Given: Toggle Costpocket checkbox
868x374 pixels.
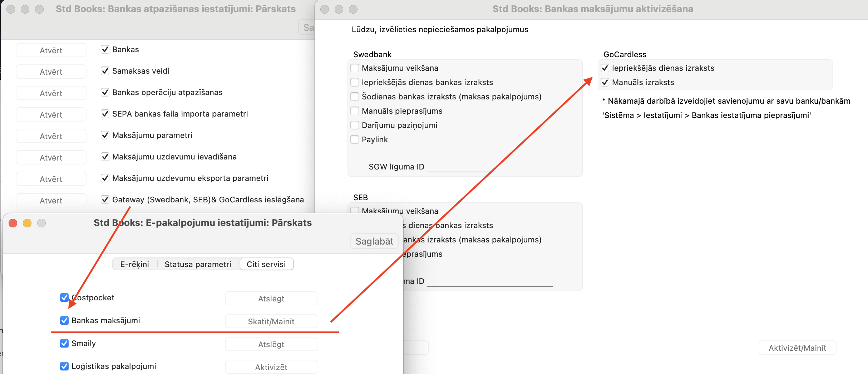Looking at the screenshot, I should (64, 297).
